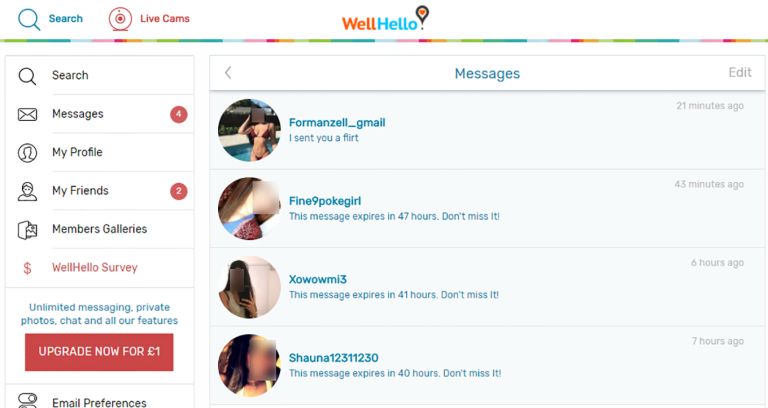This screenshot has width=768, height=408.
Task: Toggle the Email Preferences switch icon
Action: coord(27,400)
